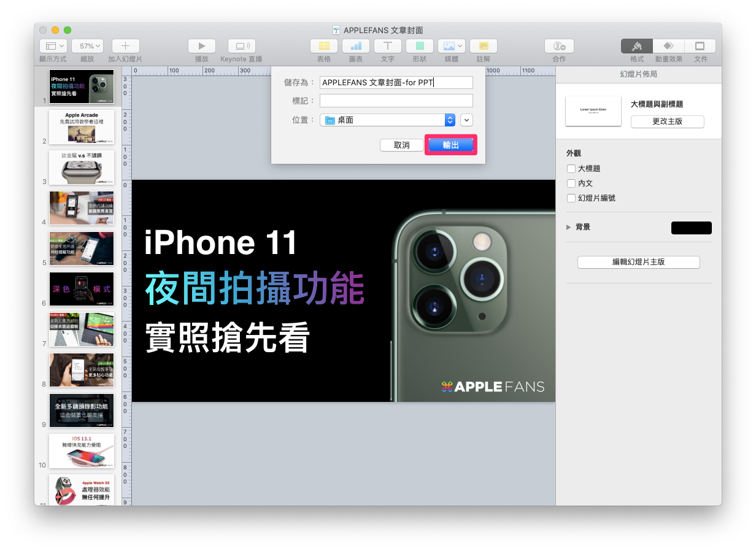Open the Media (媒體) dropdown
Image resolution: width=756 pixels, height=551 pixels.
(452, 46)
